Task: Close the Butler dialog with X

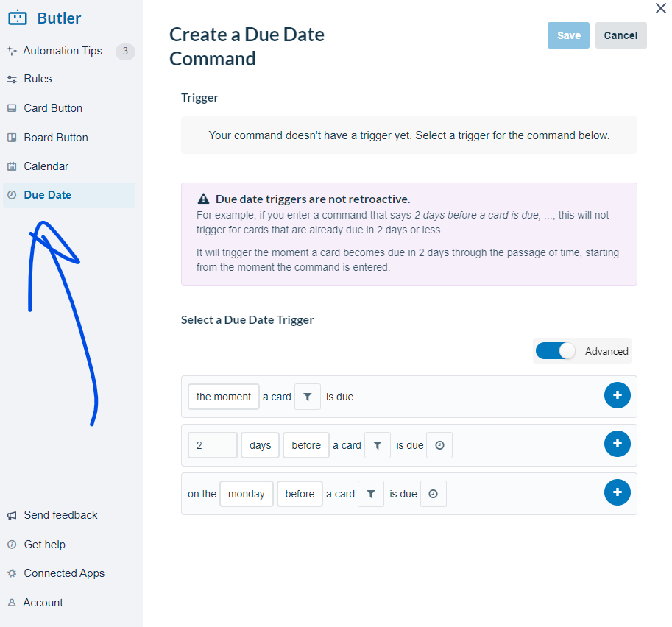Action: point(660,8)
